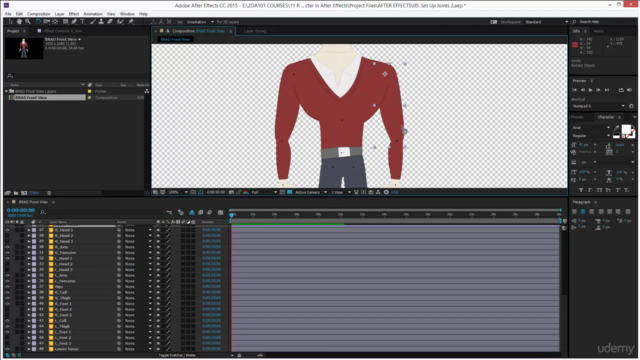This screenshot has height=360, width=640.
Task: Click the white fill color swatch
Action: [x=626, y=130]
